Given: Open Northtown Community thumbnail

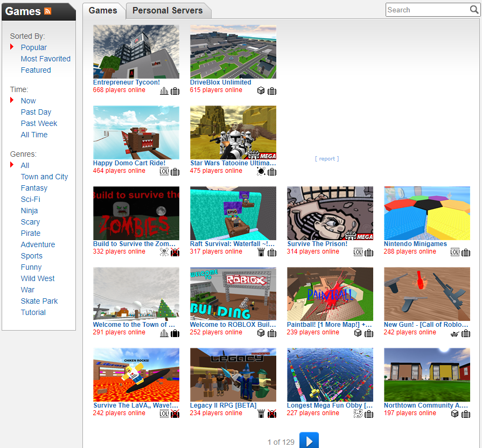Looking at the screenshot, I should pos(427,375).
